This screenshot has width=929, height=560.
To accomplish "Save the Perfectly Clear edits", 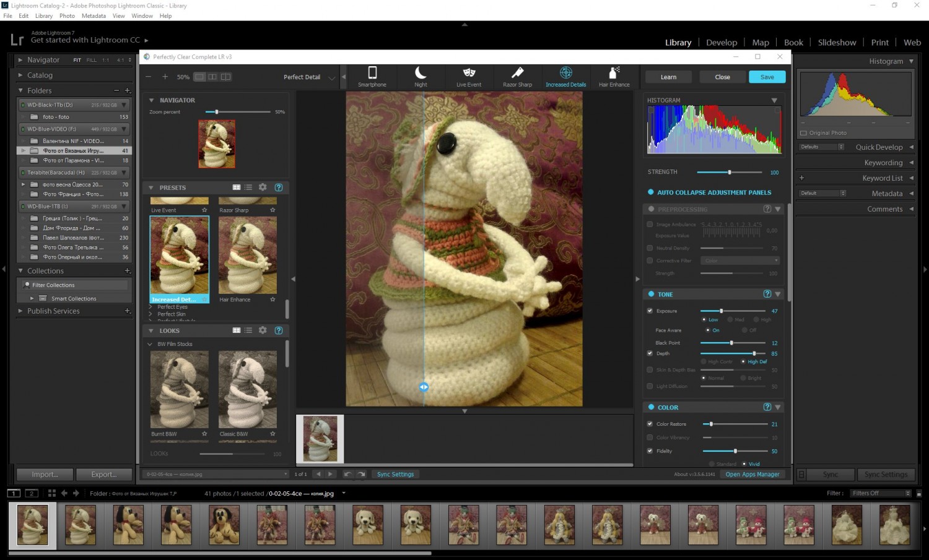I will (x=767, y=77).
